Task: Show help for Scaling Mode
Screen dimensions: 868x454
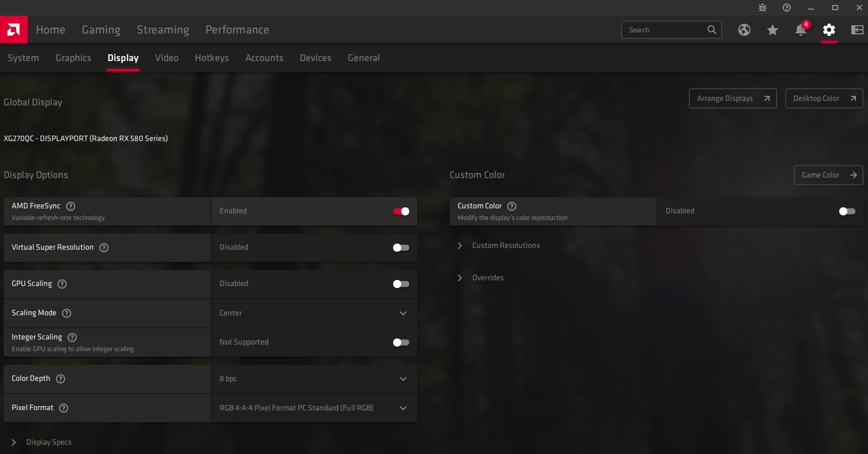Action: coord(67,313)
